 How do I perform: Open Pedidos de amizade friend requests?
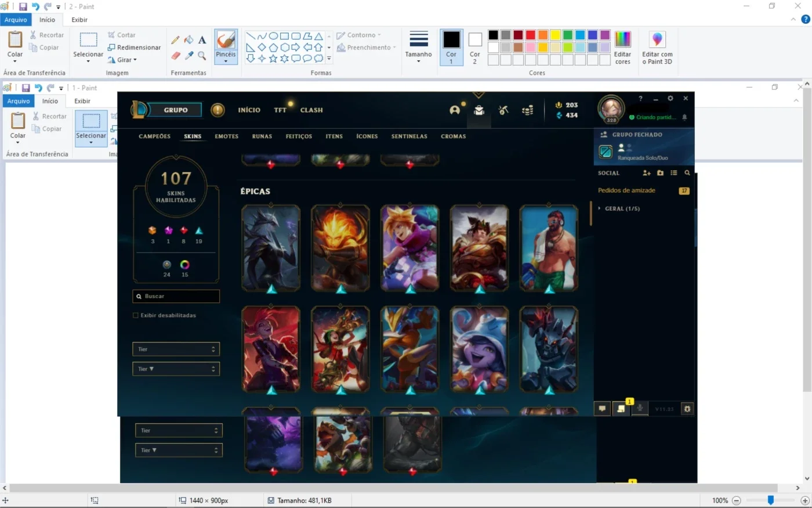coord(626,190)
